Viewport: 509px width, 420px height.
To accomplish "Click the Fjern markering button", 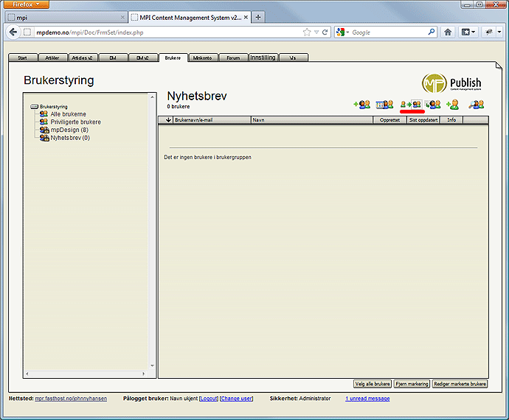I will point(412,384).
